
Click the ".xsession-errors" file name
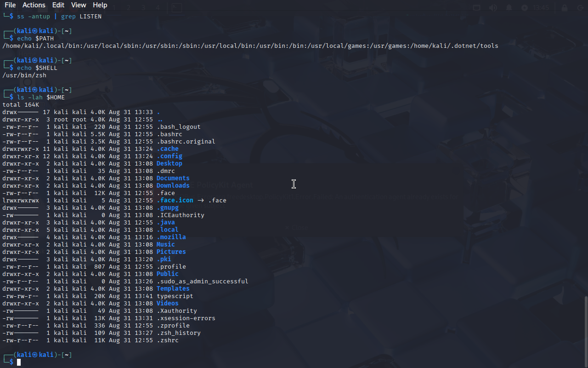(186, 318)
